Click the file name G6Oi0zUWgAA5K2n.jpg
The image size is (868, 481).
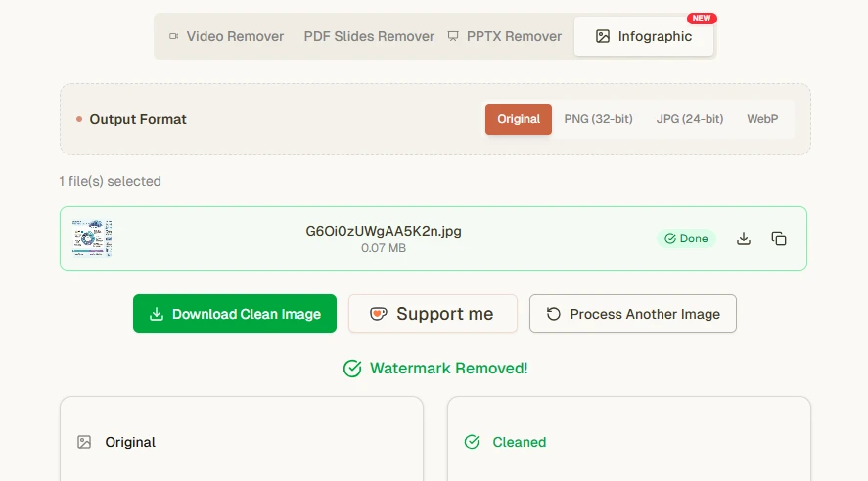coord(384,231)
